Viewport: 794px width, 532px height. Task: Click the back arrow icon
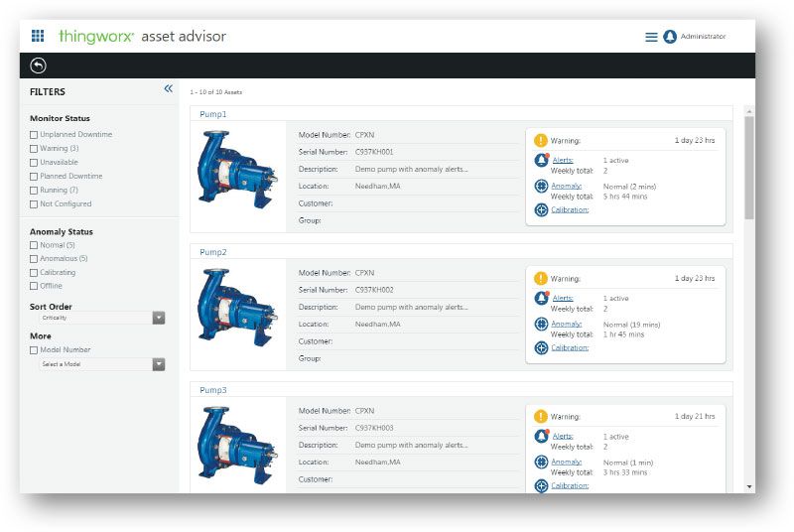[x=38, y=66]
